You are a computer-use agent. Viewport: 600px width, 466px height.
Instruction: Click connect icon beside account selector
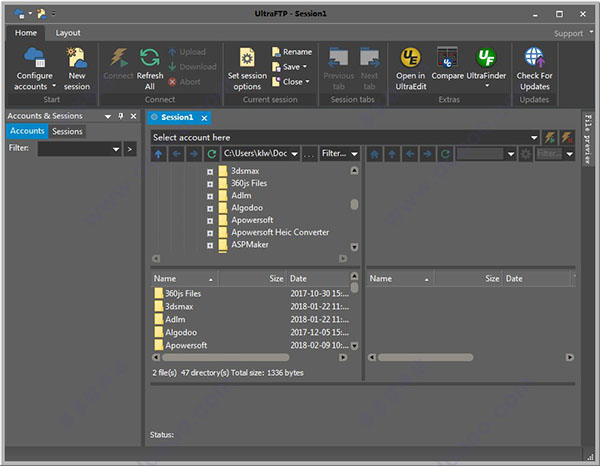(550, 137)
